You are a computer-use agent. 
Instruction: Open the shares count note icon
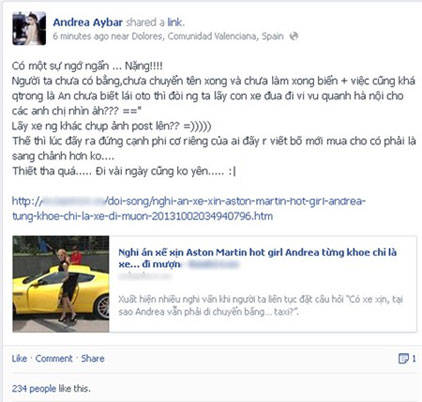click(403, 359)
